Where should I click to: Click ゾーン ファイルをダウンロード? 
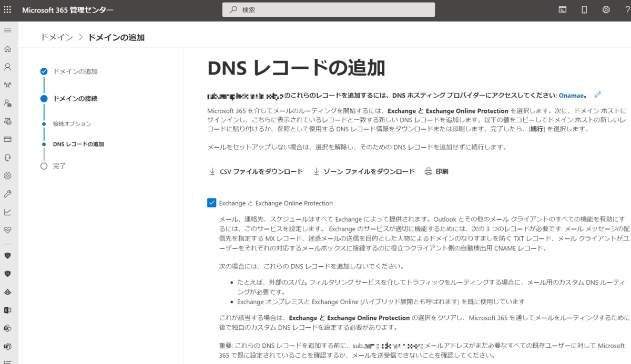(x=364, y=171)
